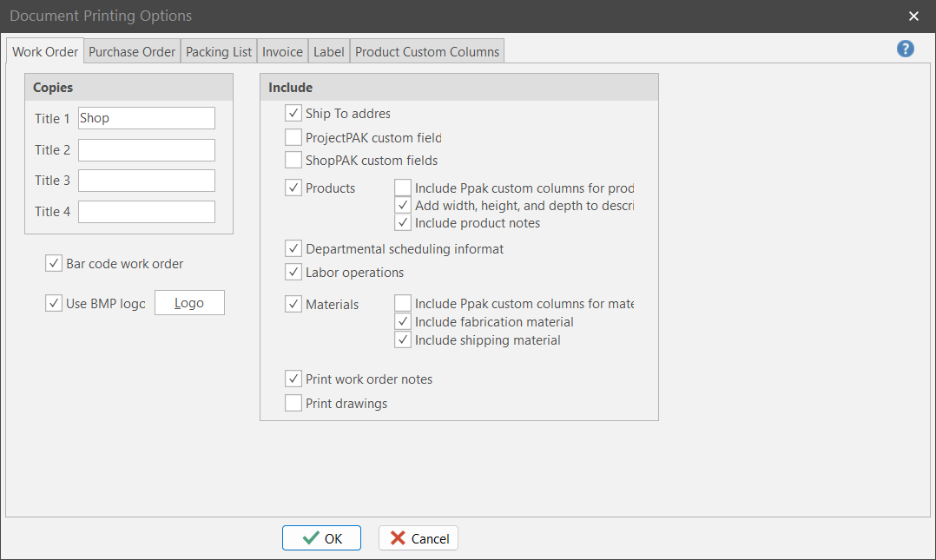
Task: Click OK to confirm printing options
Action: [321, 538]
